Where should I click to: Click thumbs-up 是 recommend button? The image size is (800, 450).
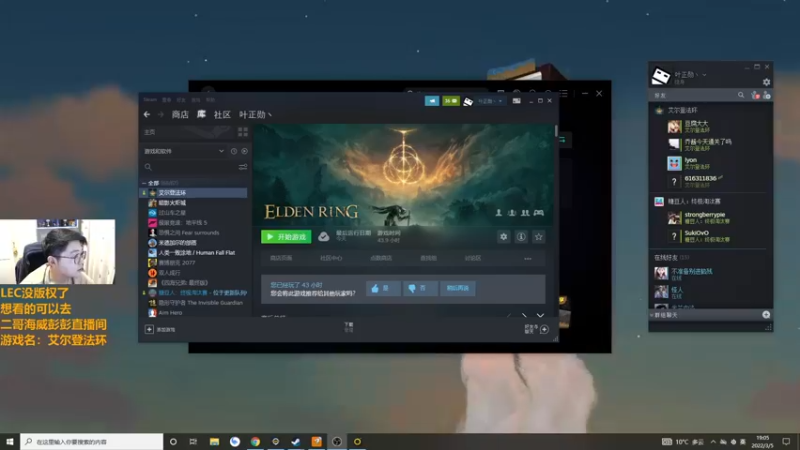(x=382, y=288)
